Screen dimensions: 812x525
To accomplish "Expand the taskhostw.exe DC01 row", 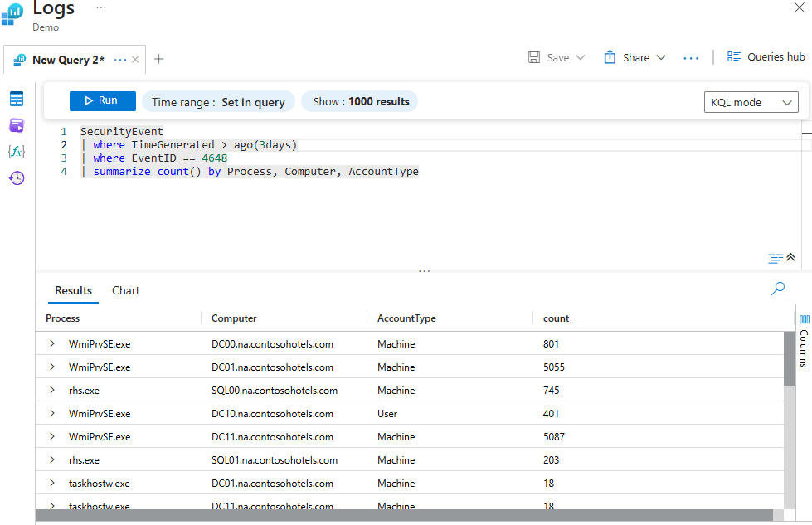I will coord(52,483).
